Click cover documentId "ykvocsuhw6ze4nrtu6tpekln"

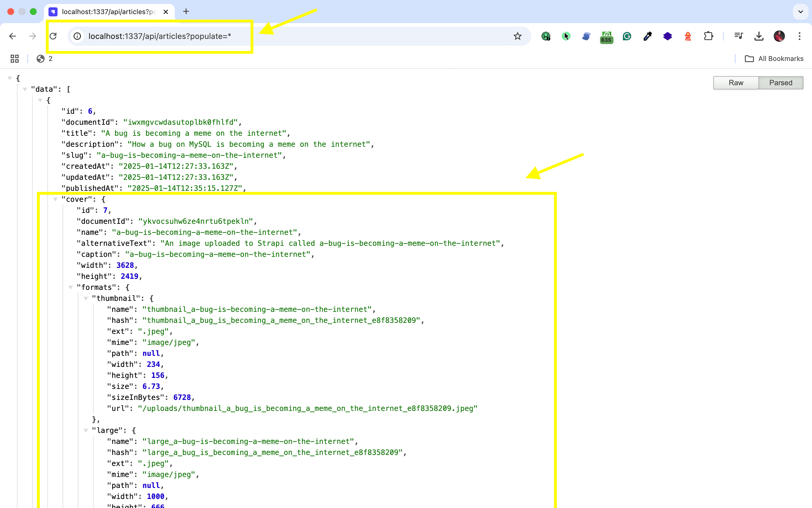point(196,222)
